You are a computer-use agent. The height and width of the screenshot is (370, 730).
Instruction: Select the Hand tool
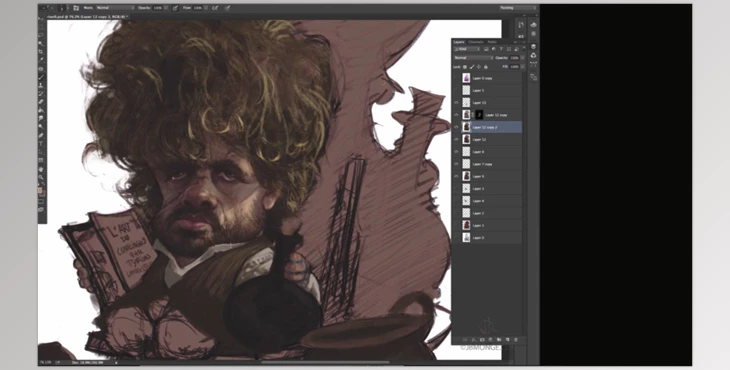[41, 169]
